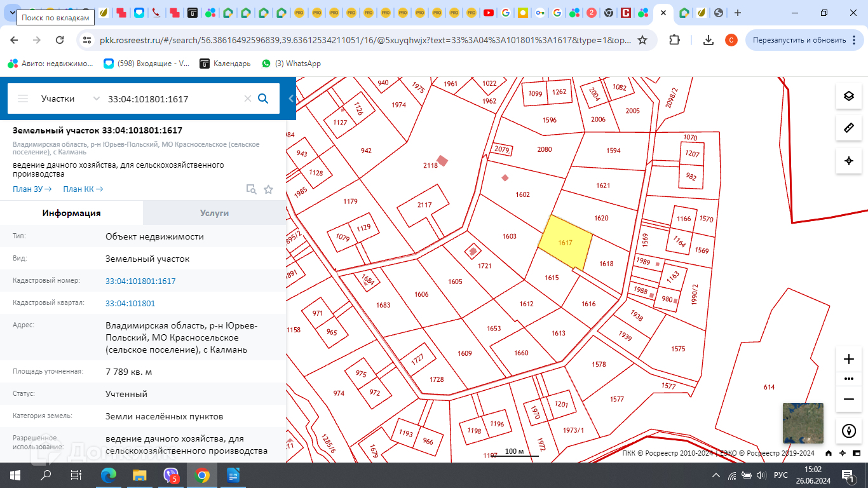Click the blue search magnifier icon

tap(263, 98)
